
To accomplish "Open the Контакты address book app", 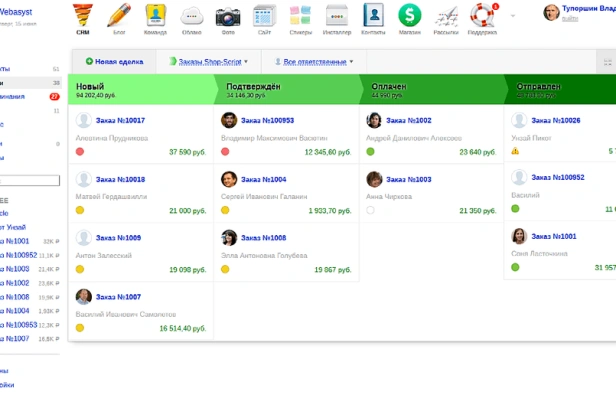I will pos(372,16).
